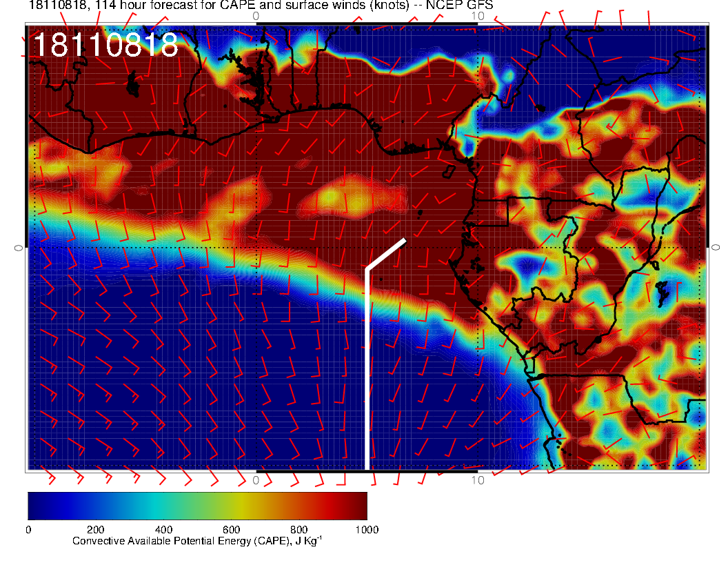The image size is (728, 563).
Task: Click the dark blue end of colorbar
Action: tap(36, 505)
